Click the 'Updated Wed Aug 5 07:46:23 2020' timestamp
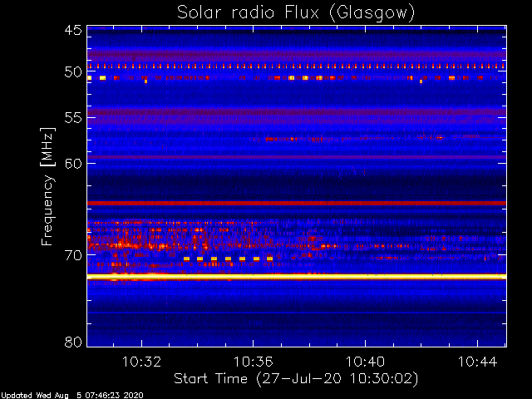 point(72,396)
